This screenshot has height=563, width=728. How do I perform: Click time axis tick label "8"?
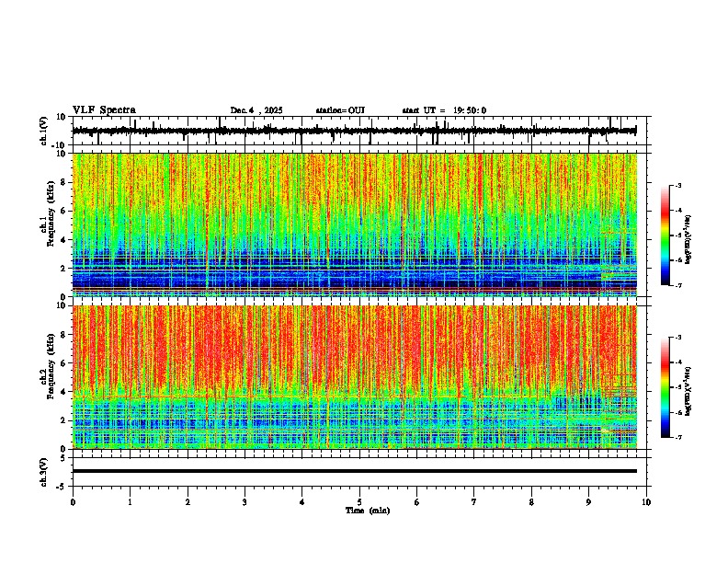pyautogui.click(x=531, y=502)
